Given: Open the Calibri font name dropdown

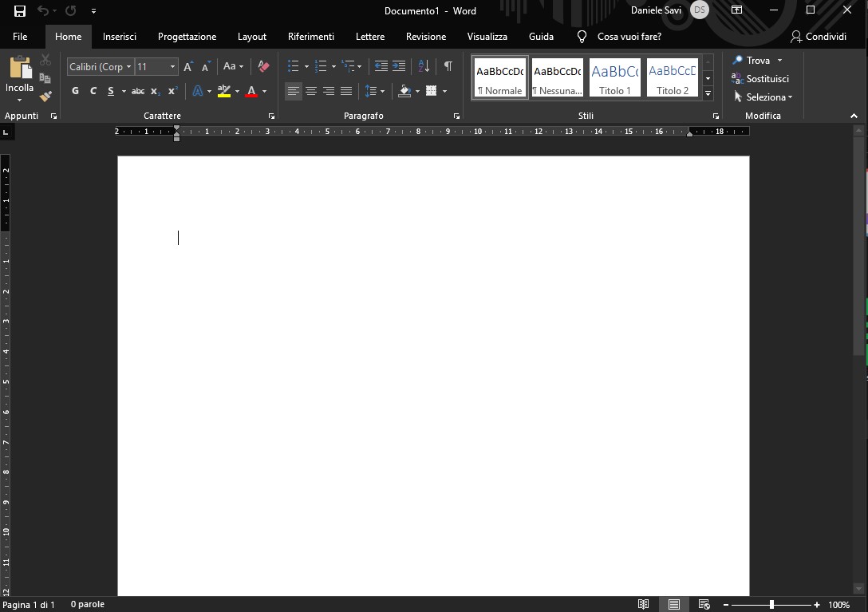Looking at the screenshot, I should tap(128, 66).
